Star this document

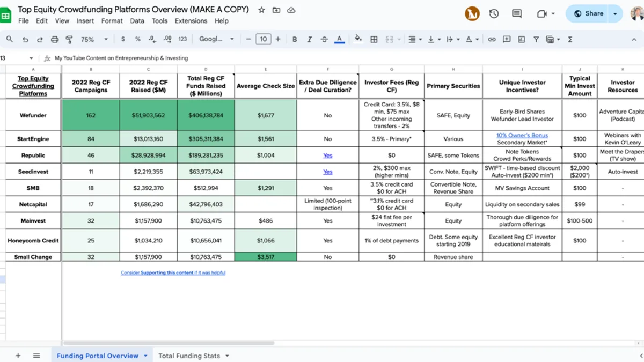(261, 10)
